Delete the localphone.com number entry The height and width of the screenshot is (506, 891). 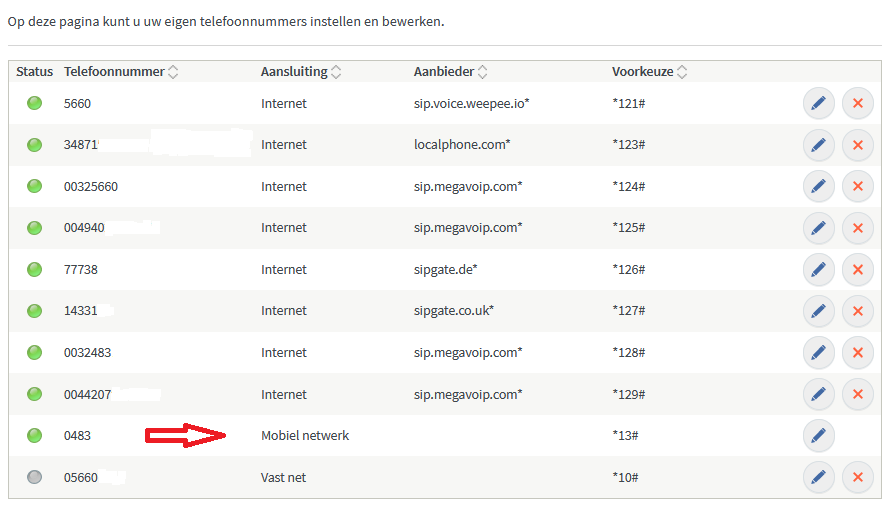point(857,145)
